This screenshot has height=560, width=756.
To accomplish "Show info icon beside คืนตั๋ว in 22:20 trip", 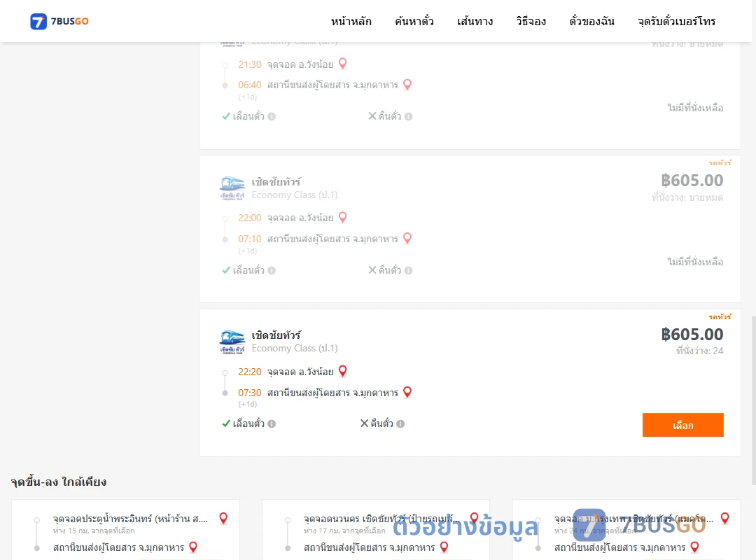I will 400,424.
